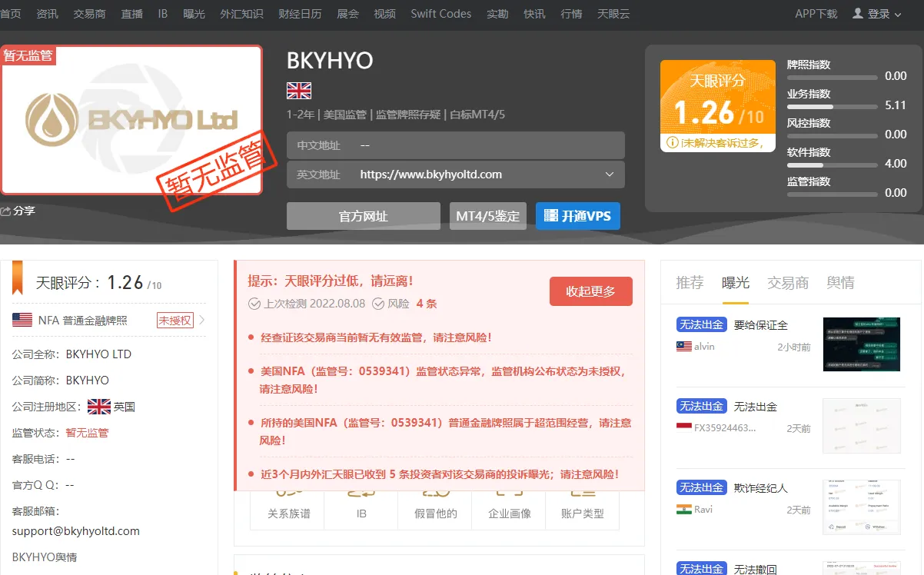Image resolution: width=924 pixels, height=575 pixels.
Task: Open 视频 in top navigation
Action: coord(384,14)
